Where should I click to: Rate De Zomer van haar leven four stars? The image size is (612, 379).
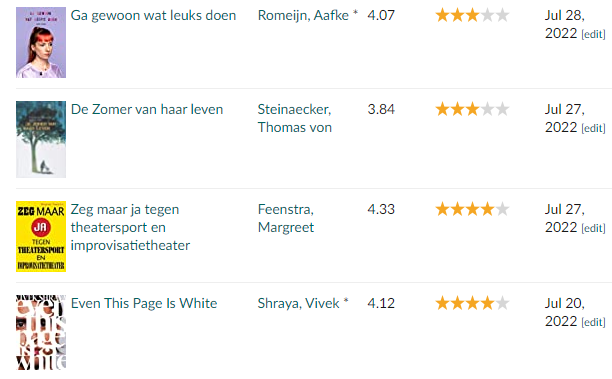(x=487, y=109)
